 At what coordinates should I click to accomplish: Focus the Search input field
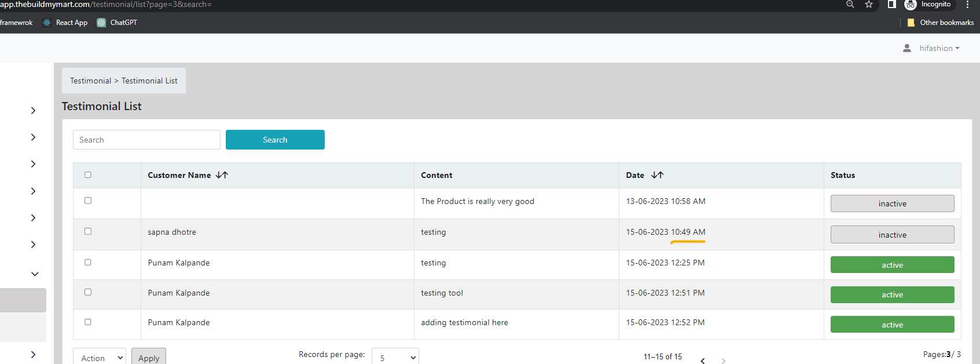[146, 140]
